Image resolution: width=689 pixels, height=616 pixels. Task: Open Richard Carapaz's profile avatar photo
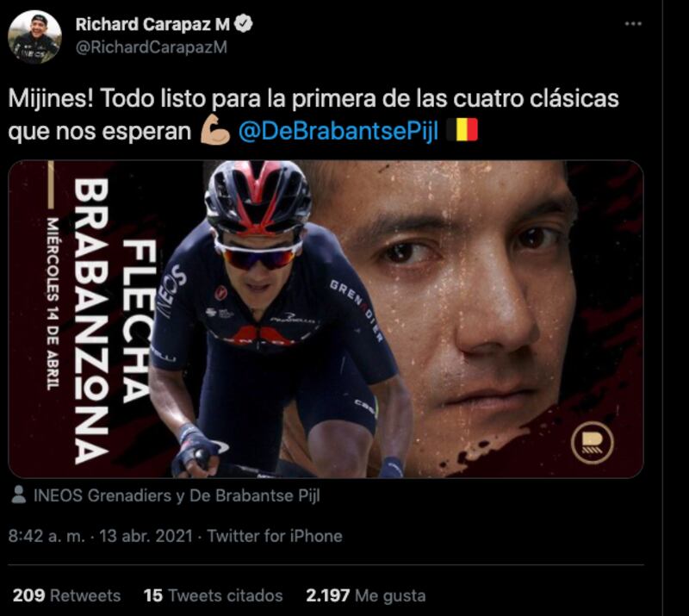pyautogui.click(x=34, y=37)
